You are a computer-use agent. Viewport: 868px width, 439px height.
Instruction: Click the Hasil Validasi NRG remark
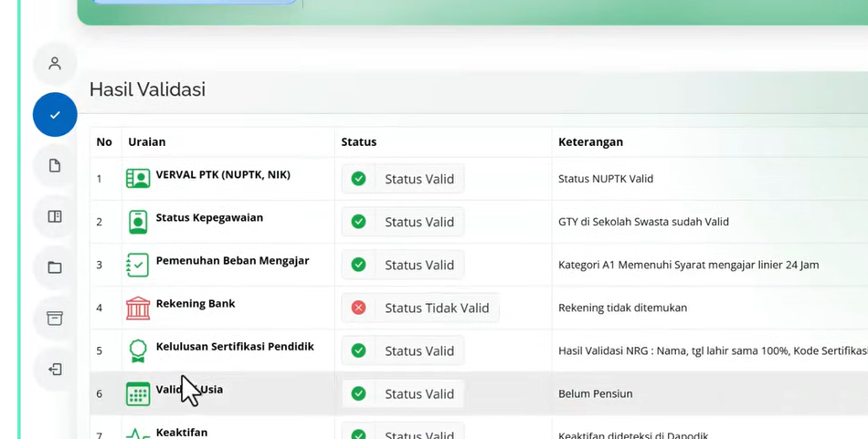713,350
